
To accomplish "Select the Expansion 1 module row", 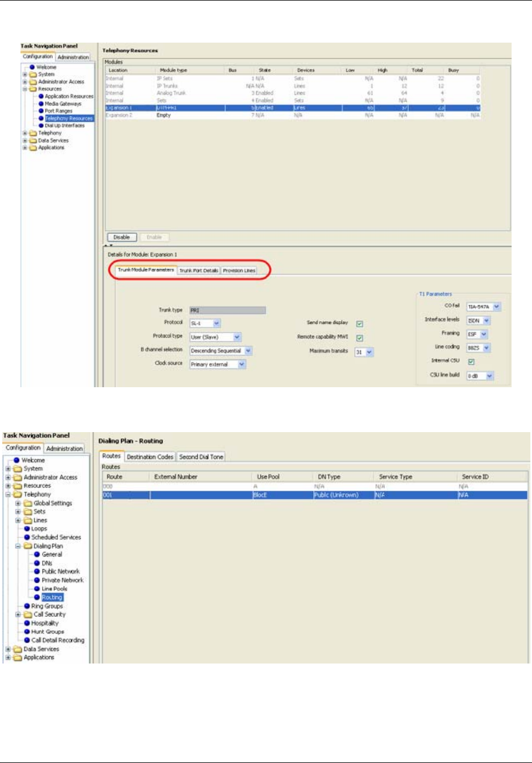I will (x=293, y=107).
